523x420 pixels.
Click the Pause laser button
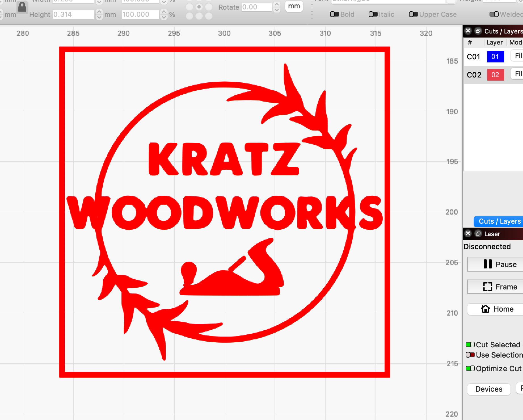pos(495,264)
